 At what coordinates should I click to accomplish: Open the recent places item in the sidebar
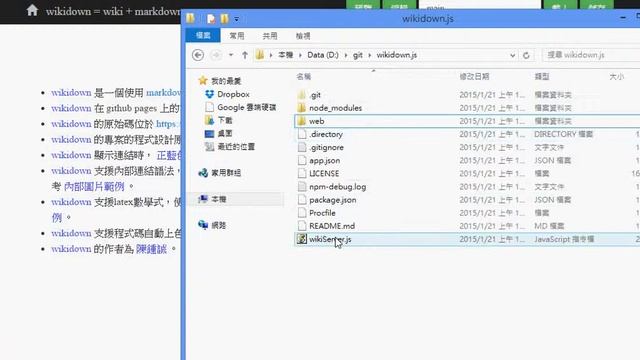[236, 147]
